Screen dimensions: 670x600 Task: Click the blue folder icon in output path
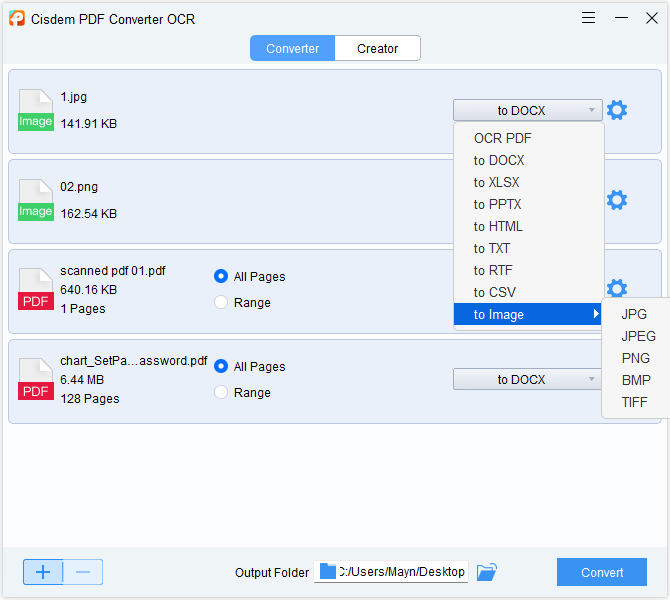(x=328, y=571)
